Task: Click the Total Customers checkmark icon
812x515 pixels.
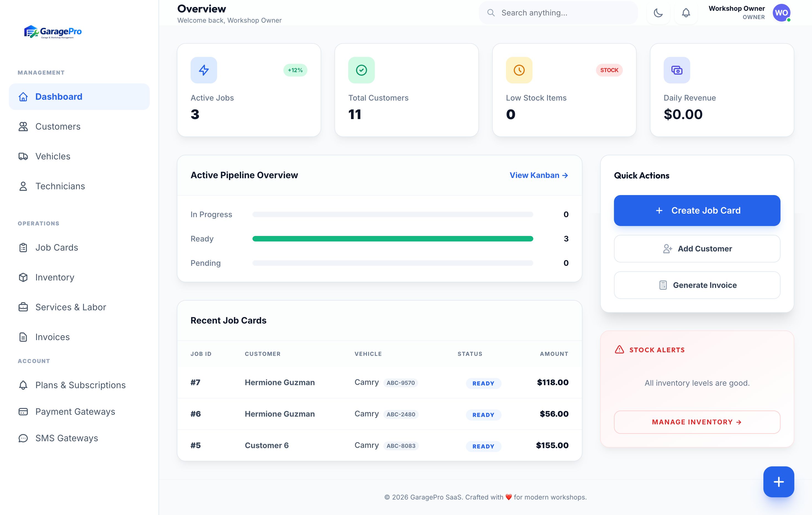Action: pos(361,70)
